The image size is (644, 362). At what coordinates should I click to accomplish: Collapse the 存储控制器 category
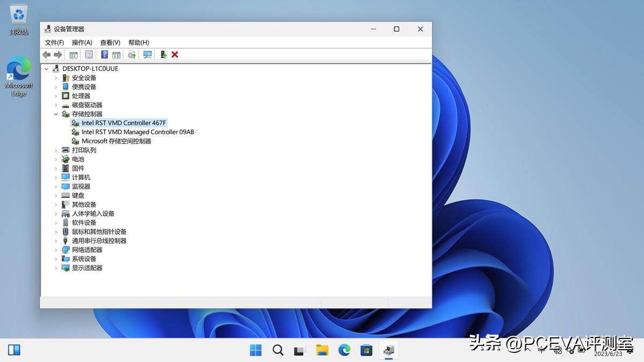click(56, 114)
